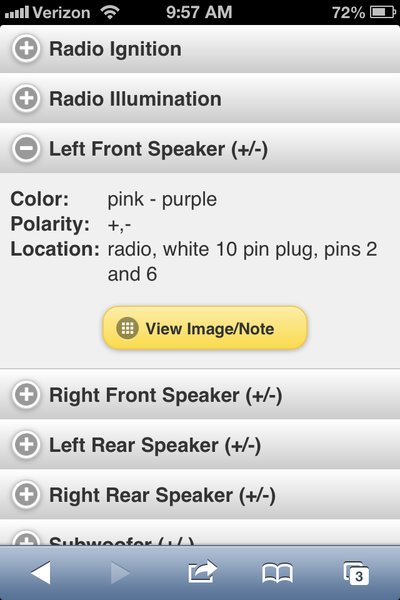
Task: Expand the partially visible Subwoofer section
Action: coord(200,533)
